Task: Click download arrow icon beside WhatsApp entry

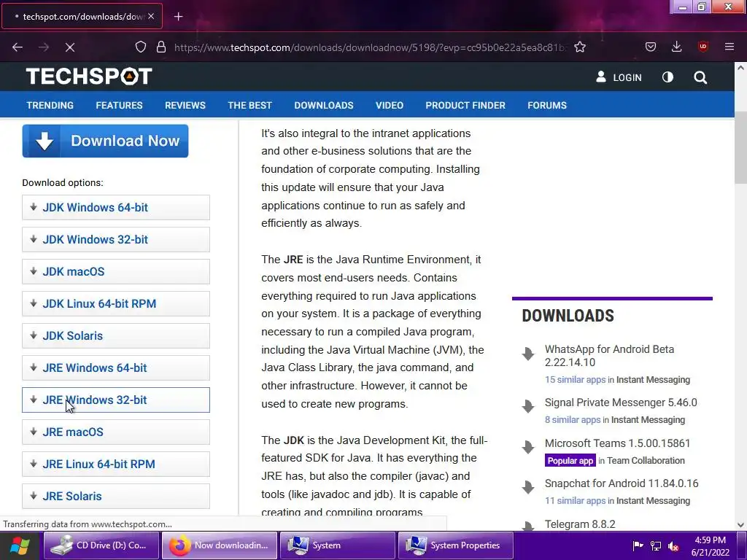Action: pos(528,354)
